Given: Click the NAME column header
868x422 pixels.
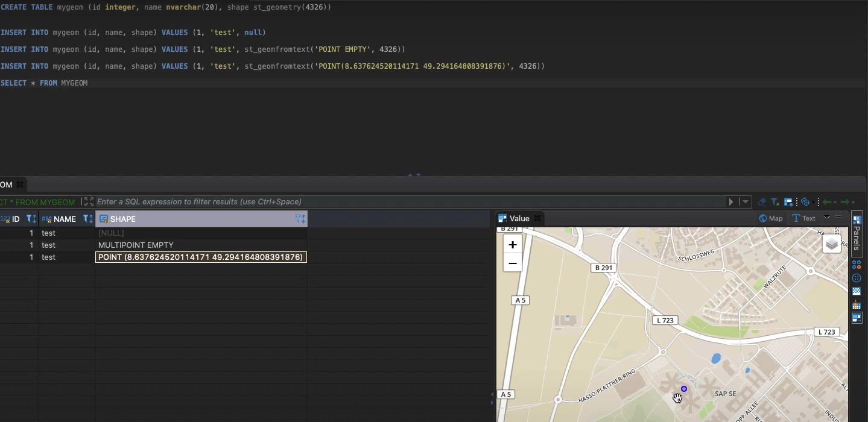Looking at the screenshot, I should pyautogui.click(x=63, y=219).
